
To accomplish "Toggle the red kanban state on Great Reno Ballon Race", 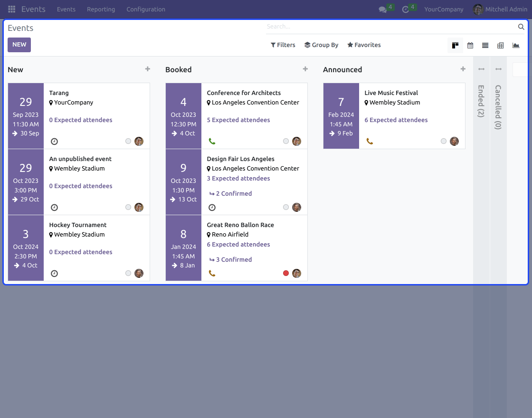I will [x=285, y=273].
